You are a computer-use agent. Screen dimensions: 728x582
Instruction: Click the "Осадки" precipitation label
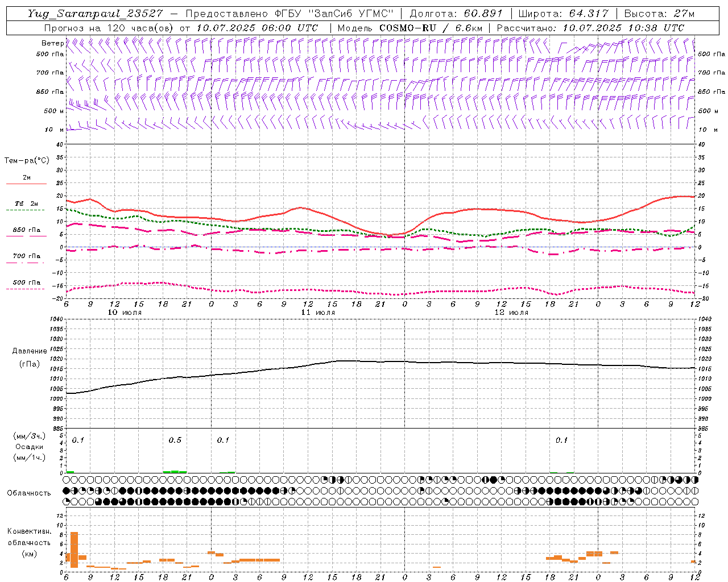click(x=30, y=447)
